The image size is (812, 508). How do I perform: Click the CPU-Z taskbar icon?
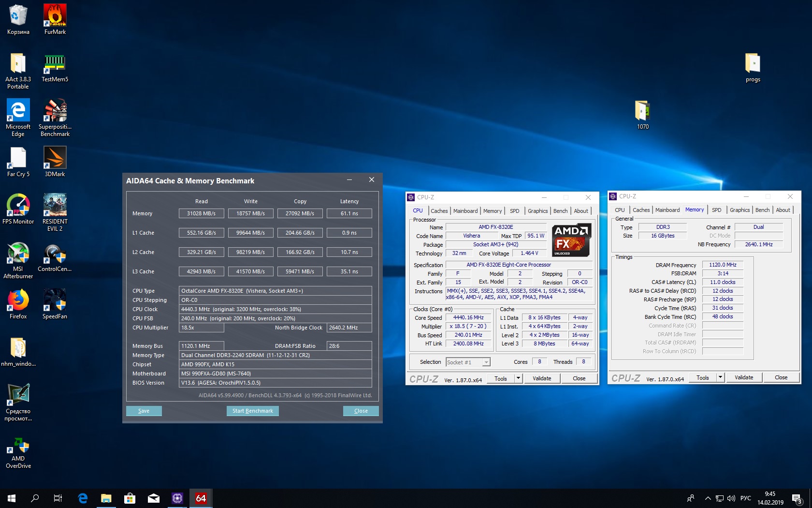[177, 498]
